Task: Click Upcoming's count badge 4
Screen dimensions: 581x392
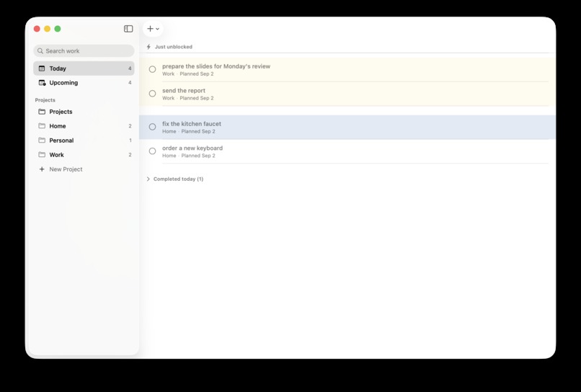Action: pyautogui.click(x=130, y=83)
